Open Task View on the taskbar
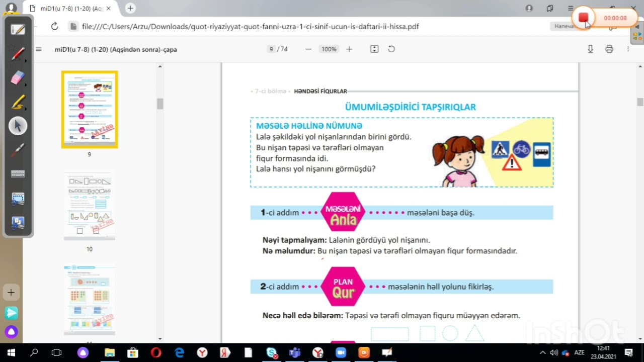644x362 pixels. [x=57, y=352]
